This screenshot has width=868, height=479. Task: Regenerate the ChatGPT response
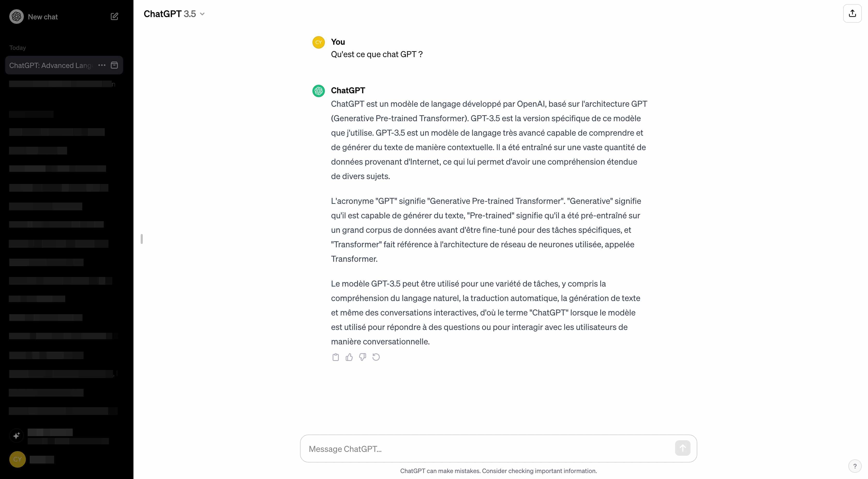[376, 357]
